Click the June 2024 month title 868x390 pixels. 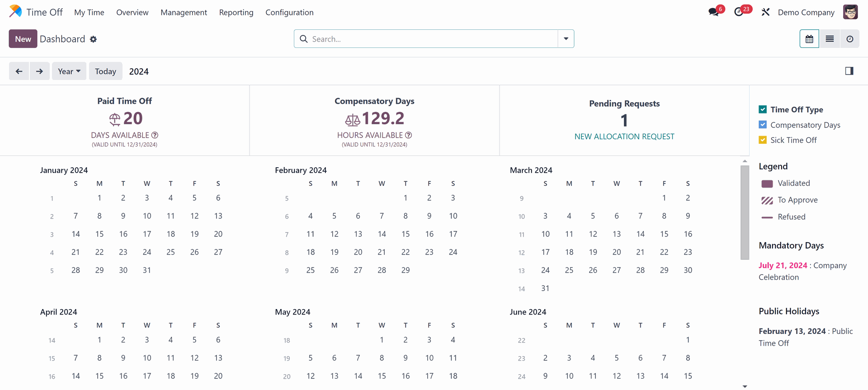(x=528, y=312)
